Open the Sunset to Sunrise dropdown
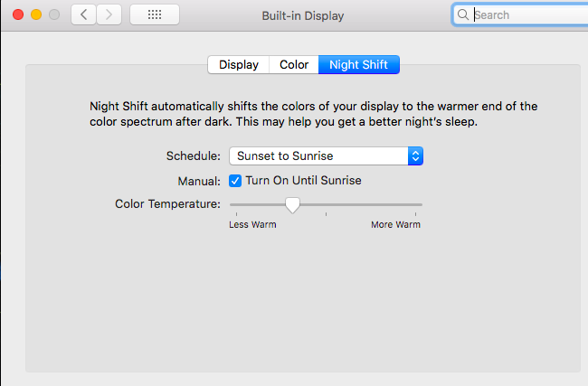Viewport: 588px width, 386px height. (318, 155)
